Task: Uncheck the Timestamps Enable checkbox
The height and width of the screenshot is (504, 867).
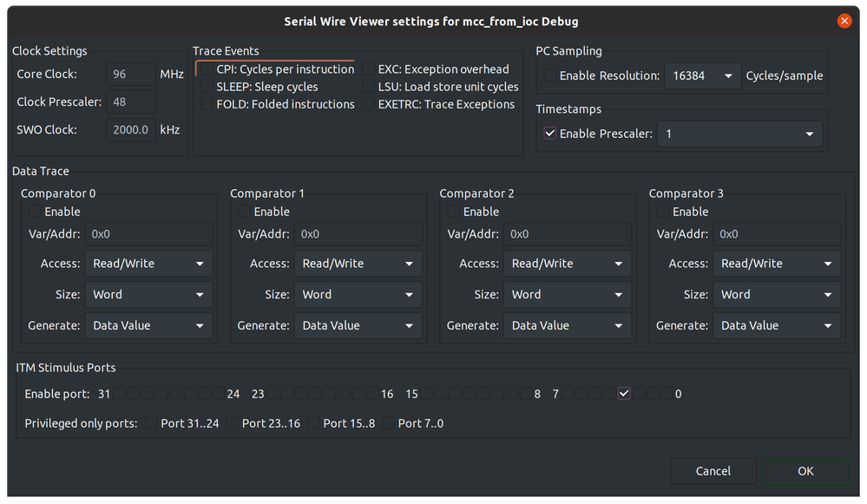Action: pyautogui.click(x=549, y=134)
